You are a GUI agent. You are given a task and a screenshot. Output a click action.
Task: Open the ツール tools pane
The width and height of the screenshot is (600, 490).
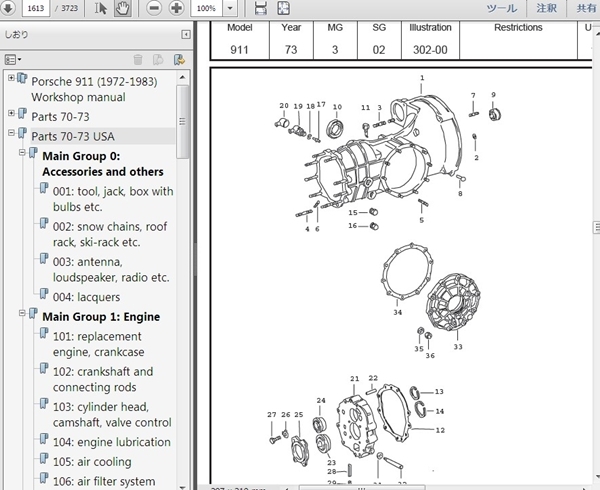tap(502, 8)
